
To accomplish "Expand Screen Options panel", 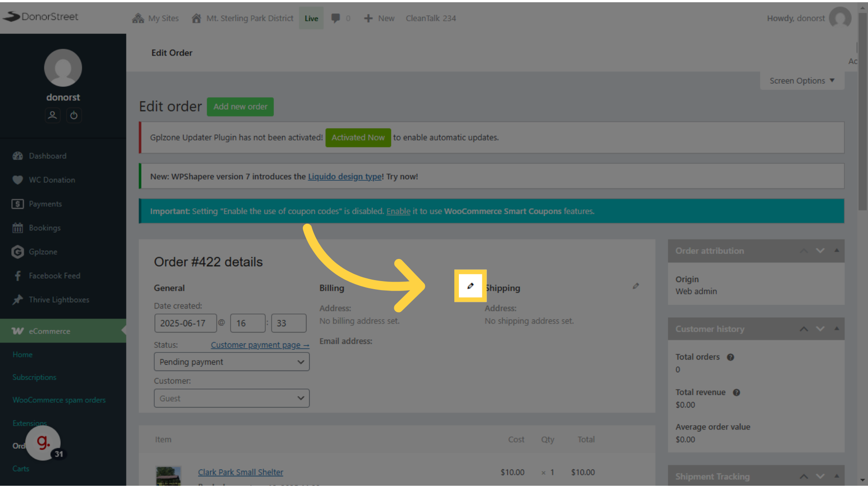I will point(802,80).
